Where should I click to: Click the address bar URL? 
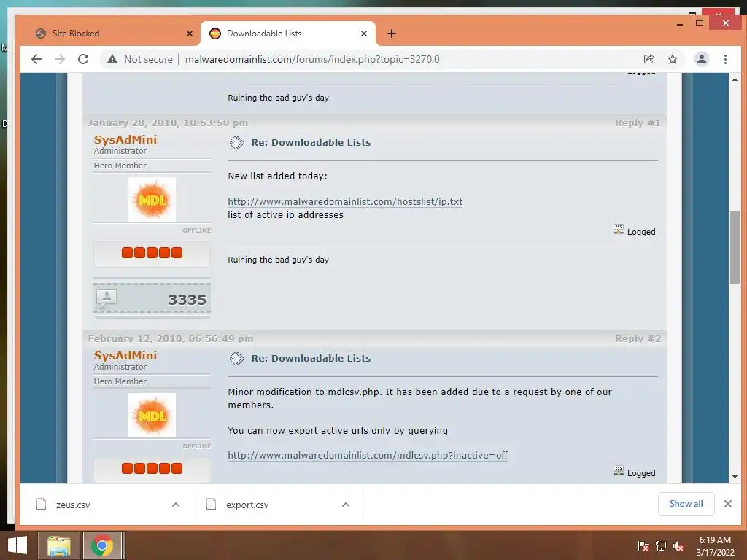point(312,59)
